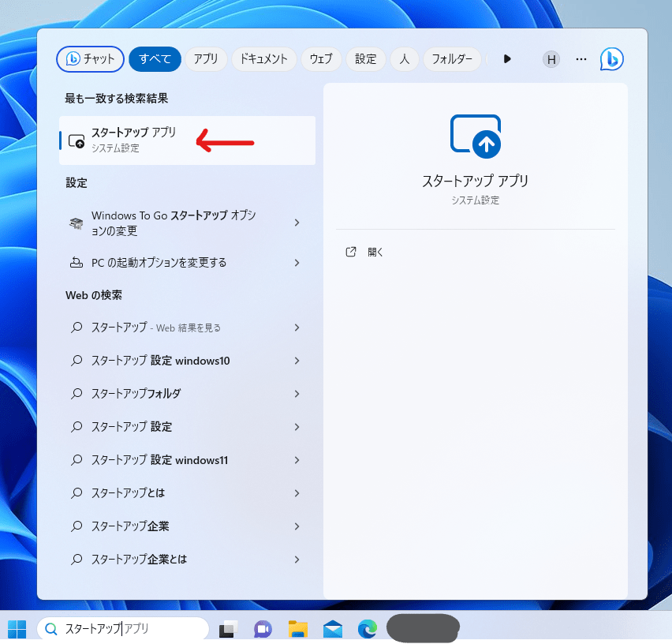This screenshot has width=672, height=644.
Task: Expand the スタートアップ企業 suggestion chevron
Action: pyautogui.click(x=297, y=526)
